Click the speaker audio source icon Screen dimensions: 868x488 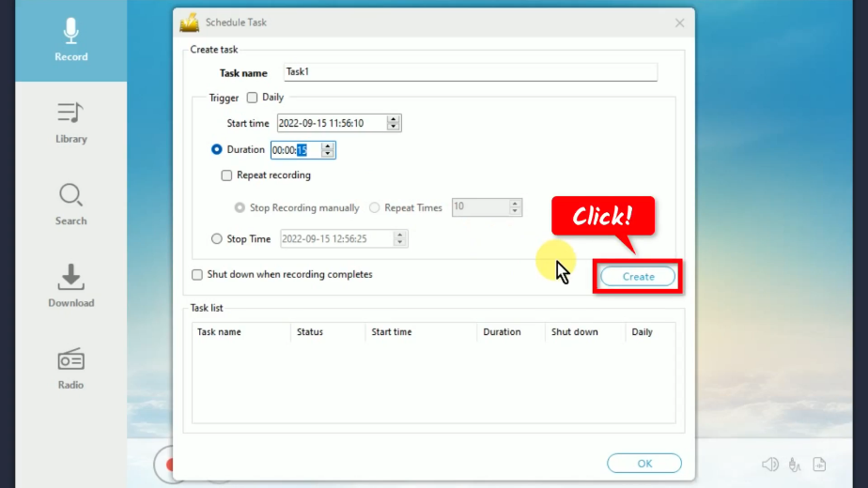[x=769, y=465]
